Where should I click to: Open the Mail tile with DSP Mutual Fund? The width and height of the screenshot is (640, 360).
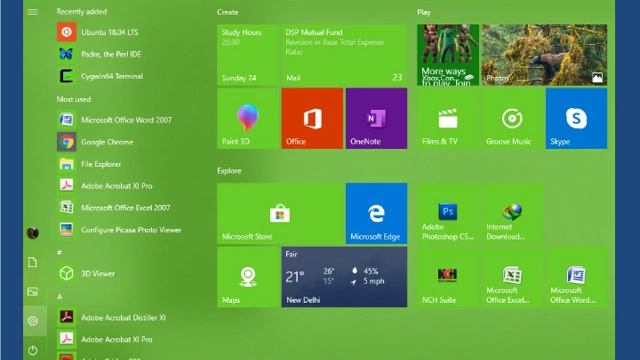coord(344,55)
